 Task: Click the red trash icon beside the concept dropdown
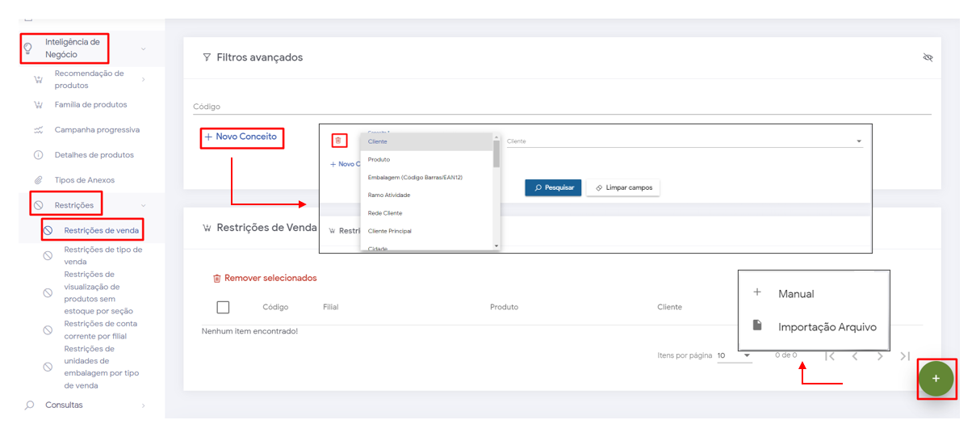click(x=338, y=141)
